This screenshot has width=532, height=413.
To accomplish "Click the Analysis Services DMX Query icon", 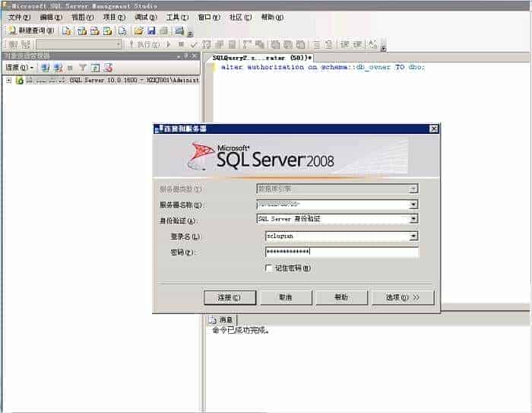I will [95, 31].
